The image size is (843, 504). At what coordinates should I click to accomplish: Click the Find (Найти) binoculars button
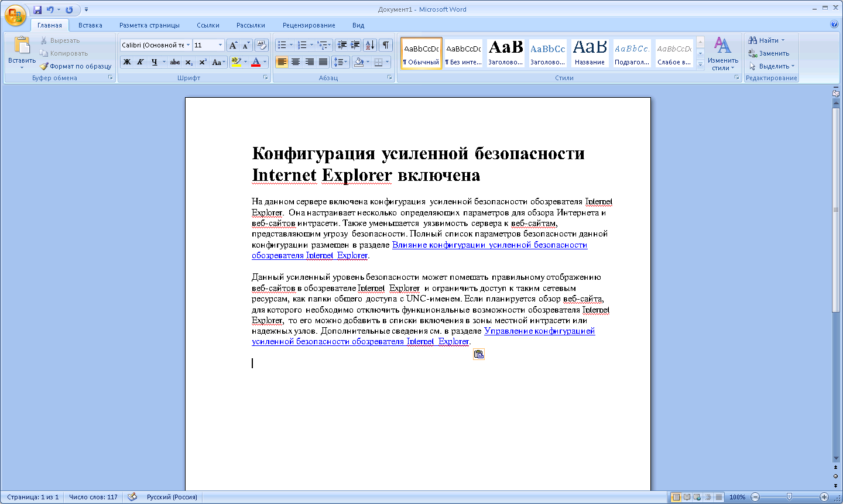coord(766,40)
